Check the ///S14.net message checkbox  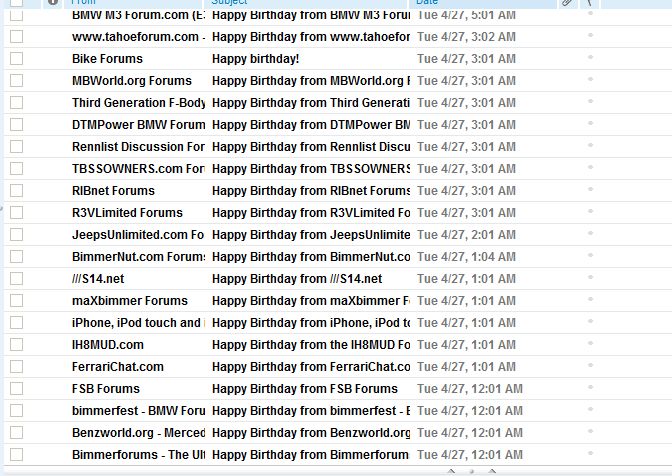[16, 278]
